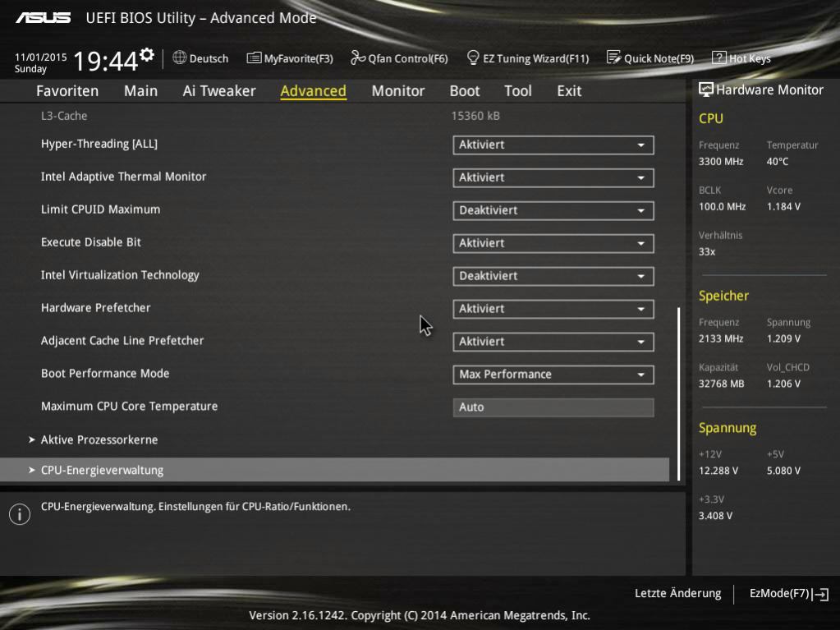
Task: Click the globe language icon
Action: tap(180, 57)
